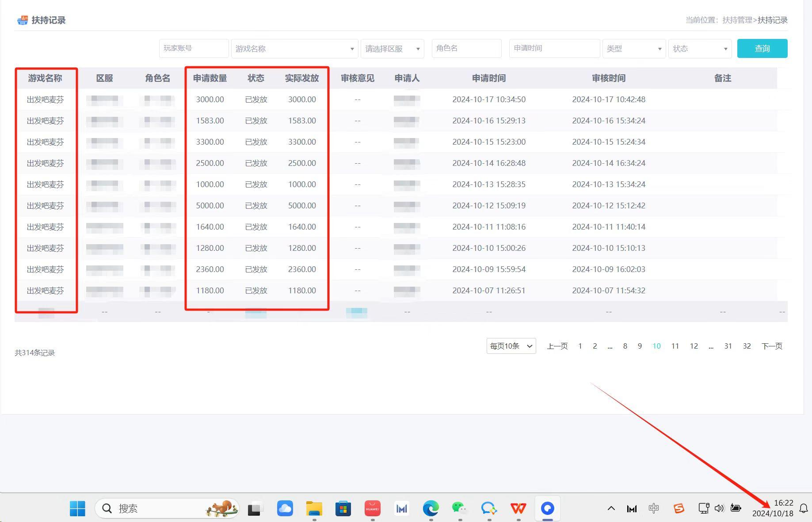Open the chat bubble taskbar app
The height and width of the screenshot is (522, 812).
coord(489,508)
